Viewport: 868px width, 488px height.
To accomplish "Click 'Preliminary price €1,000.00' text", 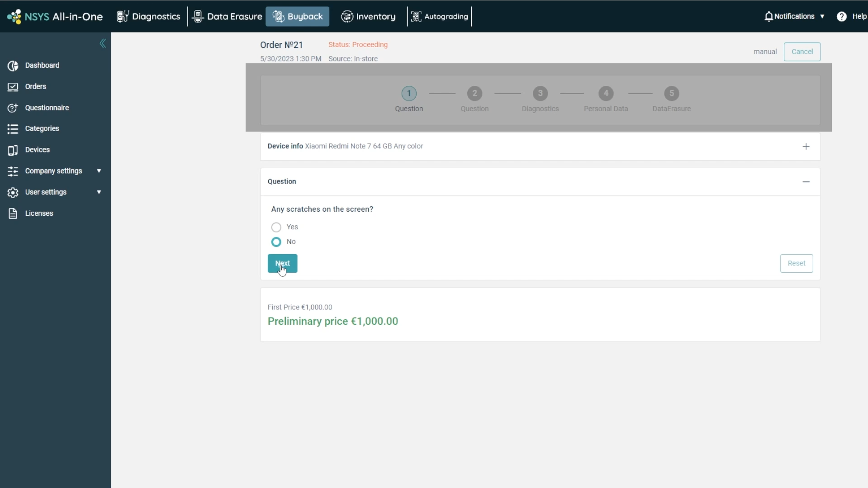I will tap(333, 321).
